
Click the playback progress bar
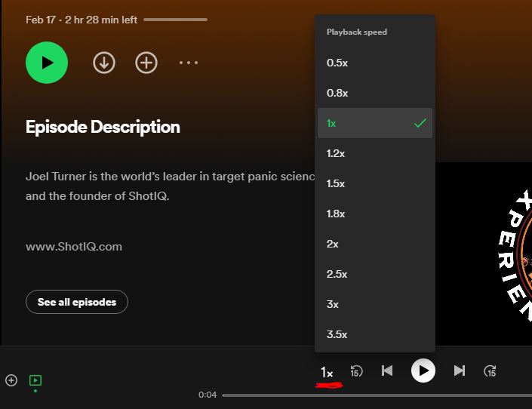377,395
